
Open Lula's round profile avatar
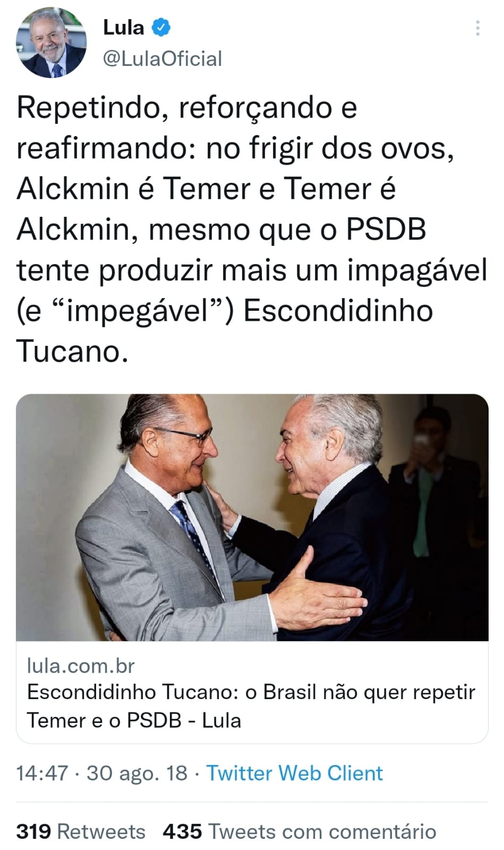point(51,43)
